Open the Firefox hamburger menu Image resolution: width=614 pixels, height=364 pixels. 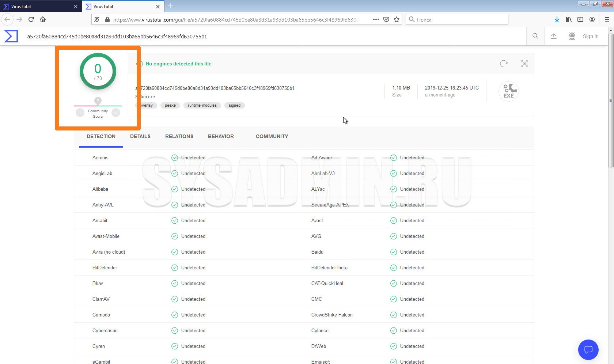pos(607,20)
